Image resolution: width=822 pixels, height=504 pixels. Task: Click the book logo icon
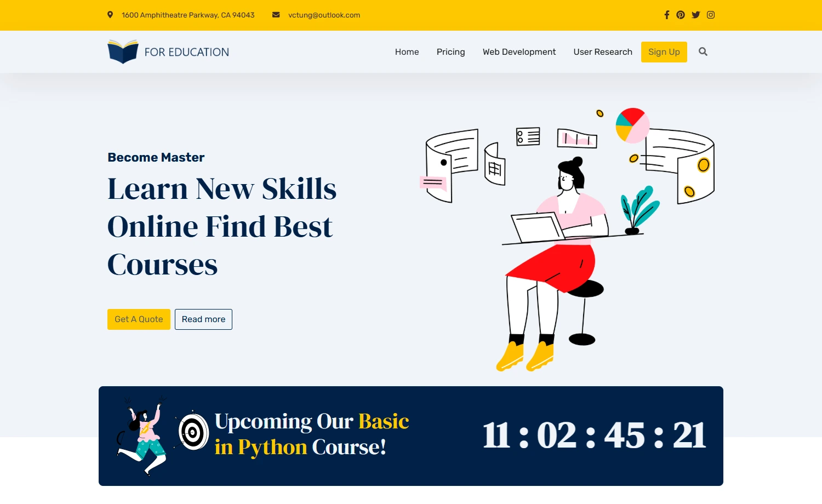point(123,51)
